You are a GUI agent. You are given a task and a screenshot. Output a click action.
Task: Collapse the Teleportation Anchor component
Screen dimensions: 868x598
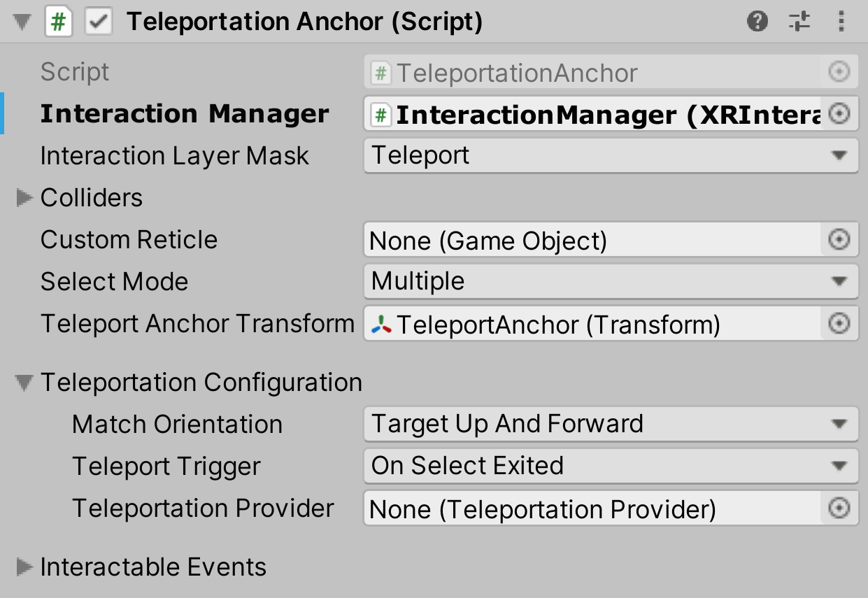click(x=21, y=21)
